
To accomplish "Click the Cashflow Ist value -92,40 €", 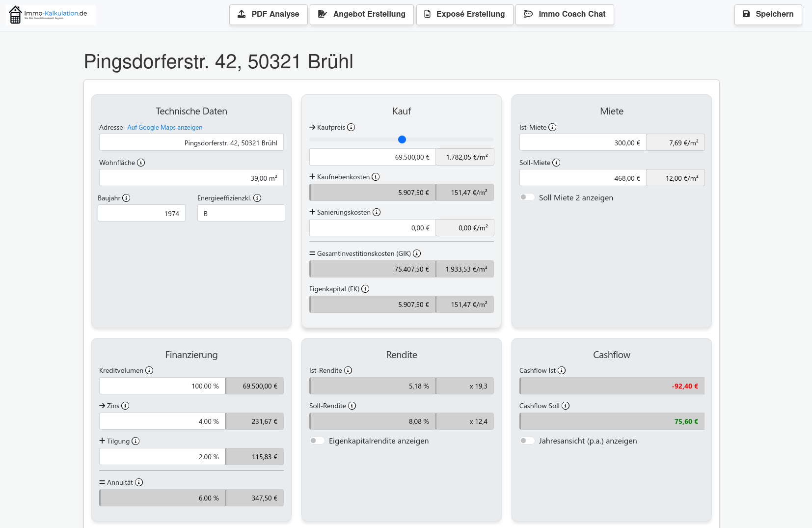I will click(x=612, y=386).
